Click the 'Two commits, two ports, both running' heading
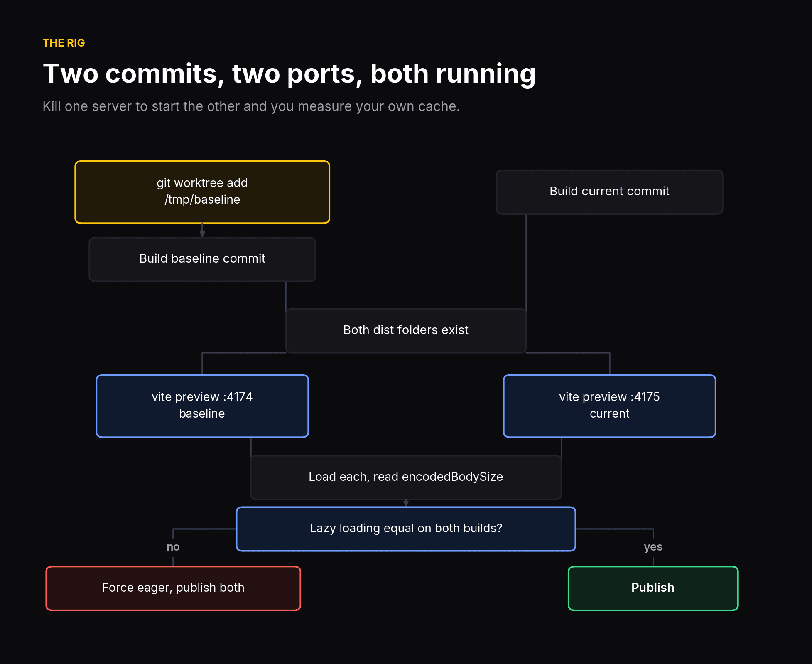Screen dimensions: 812x664 (x=289, y=74)
